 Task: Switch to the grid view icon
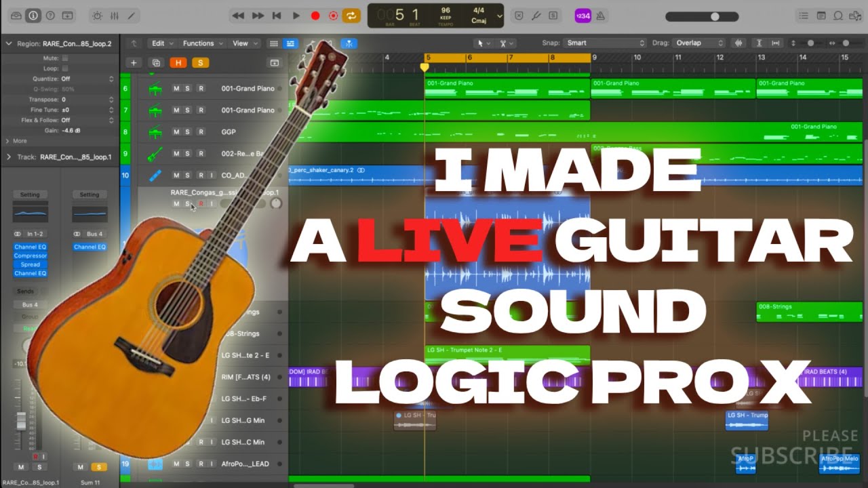274,43
